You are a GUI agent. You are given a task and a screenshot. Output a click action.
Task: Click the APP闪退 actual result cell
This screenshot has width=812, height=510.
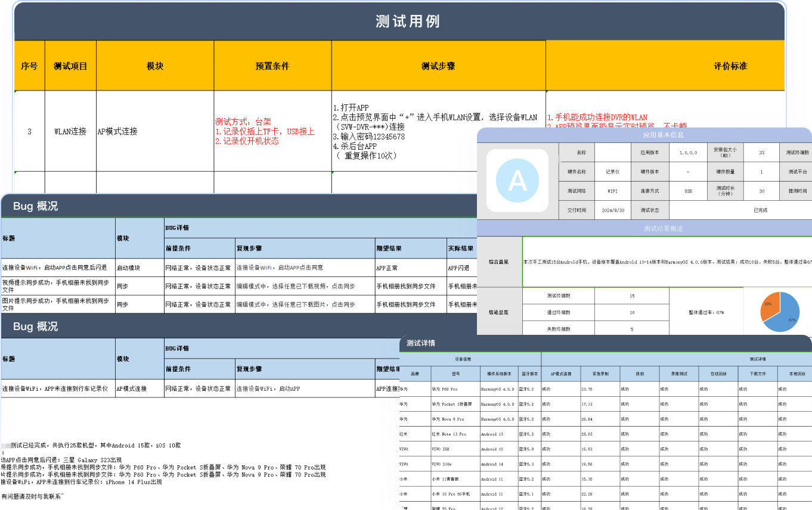click(462, 268)
